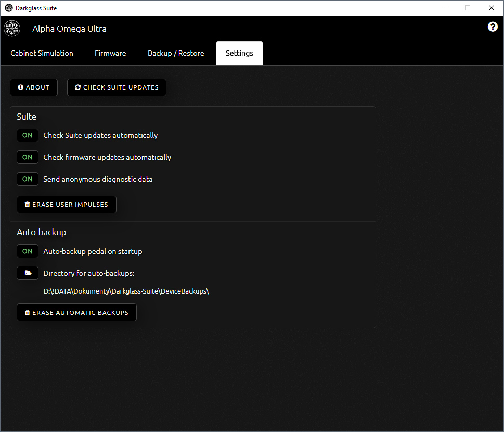
Task: Turn off Auto-backup pedal on startup
Action: click(x=28, y=251)
